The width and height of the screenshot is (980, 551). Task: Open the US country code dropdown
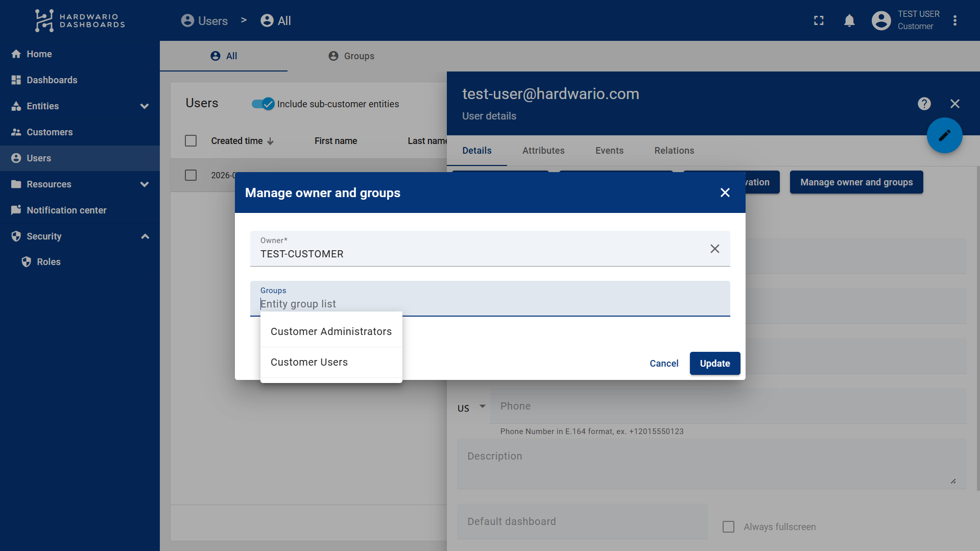pos(471,408)
